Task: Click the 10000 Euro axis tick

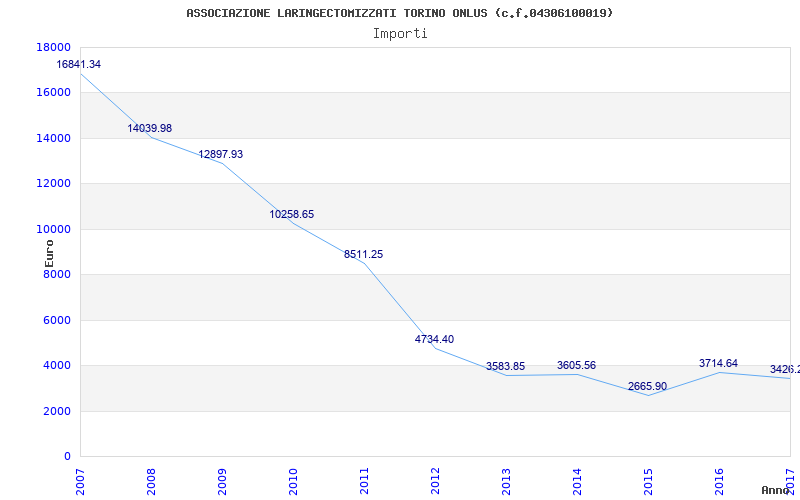Action: click(x=54, y=229)
